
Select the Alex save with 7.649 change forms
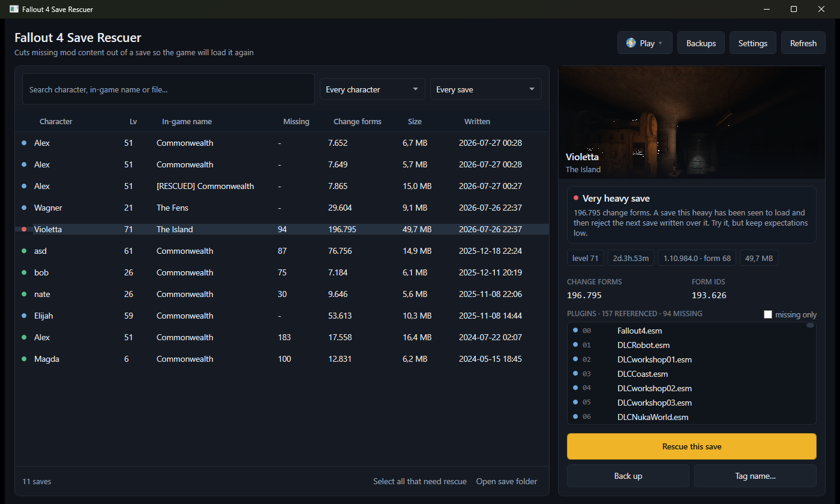pos(282,164)
